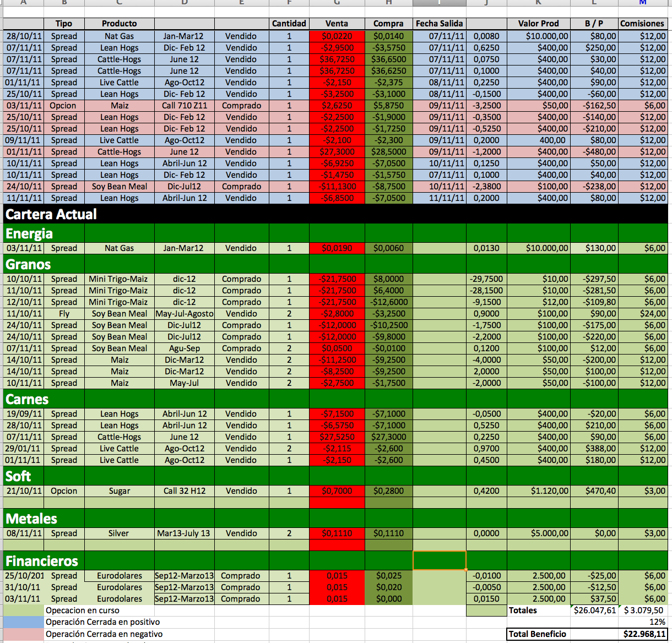
Task: Select the '$470,40' B/P cell
Action: pos(594,491)
